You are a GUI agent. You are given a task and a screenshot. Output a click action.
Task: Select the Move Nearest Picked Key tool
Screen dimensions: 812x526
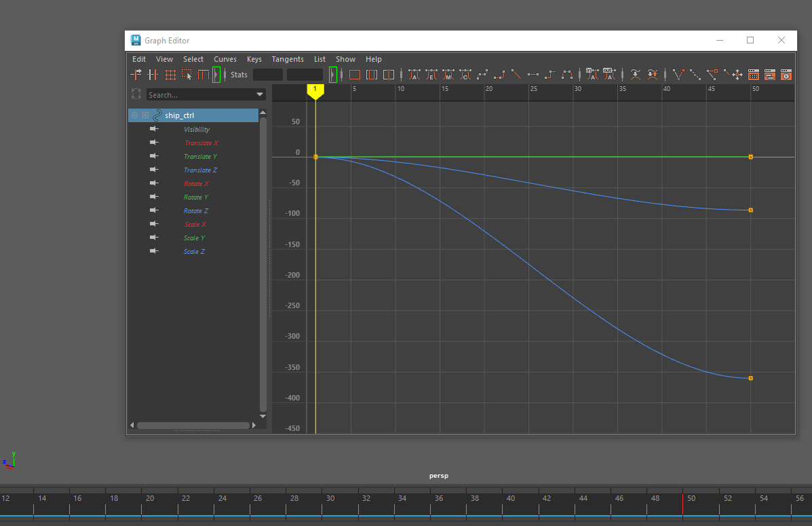(136, 75)
